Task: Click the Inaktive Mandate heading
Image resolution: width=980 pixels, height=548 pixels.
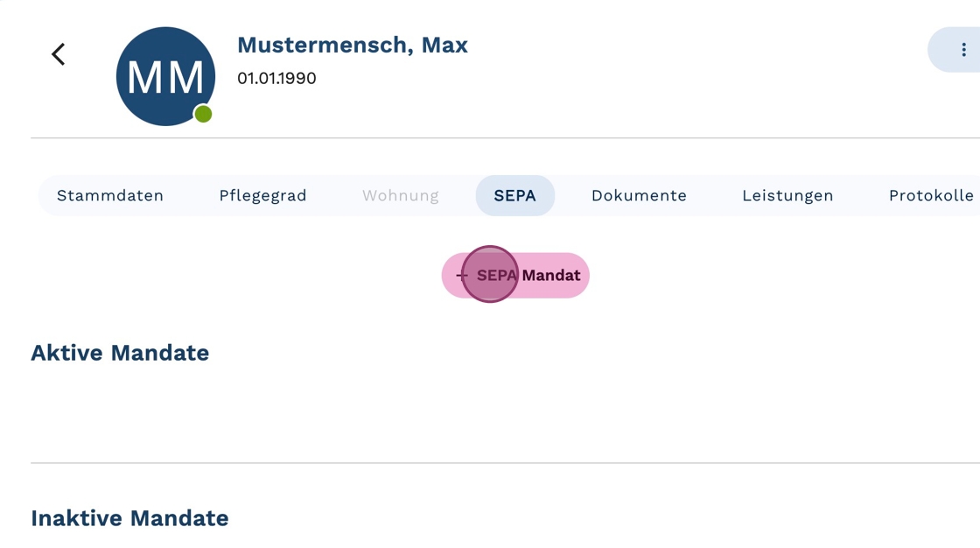Action: pyautogui.click(x=130, y=518)
